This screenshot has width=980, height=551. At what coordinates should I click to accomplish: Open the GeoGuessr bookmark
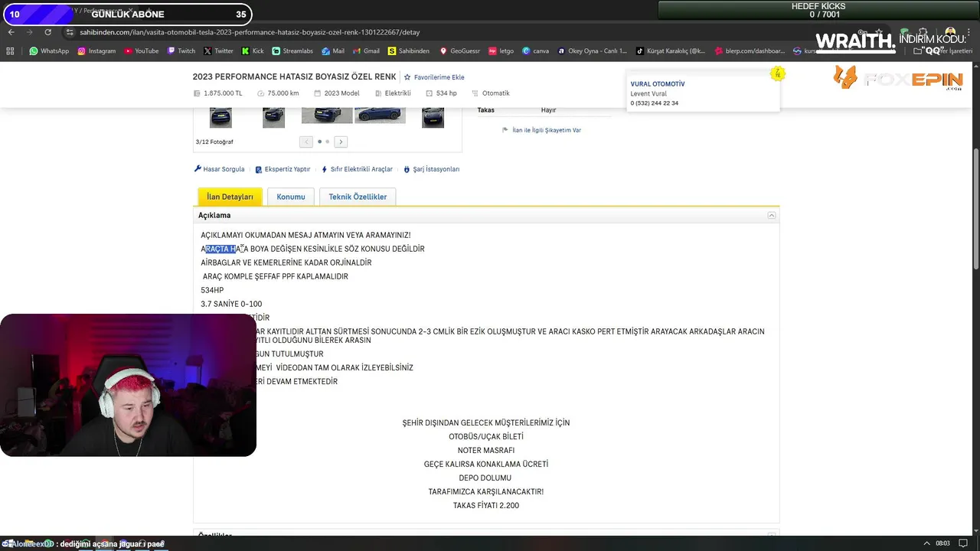(x=459, y=51)
